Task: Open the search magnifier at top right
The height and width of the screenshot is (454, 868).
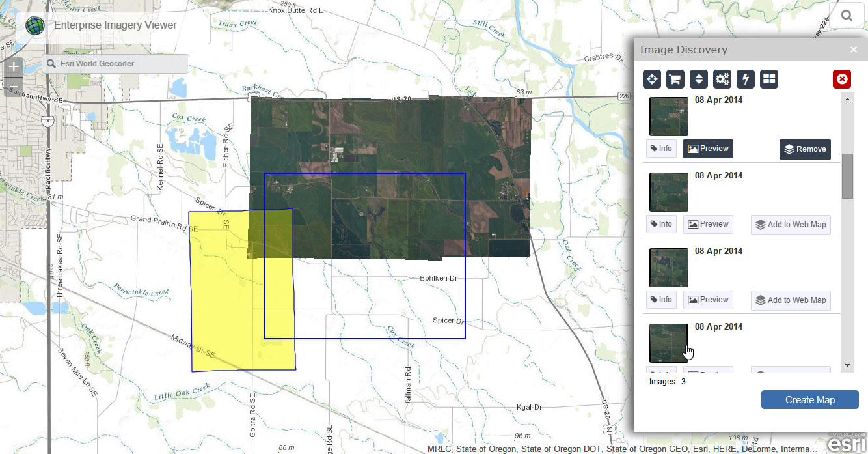Action: tap(847, 16)
